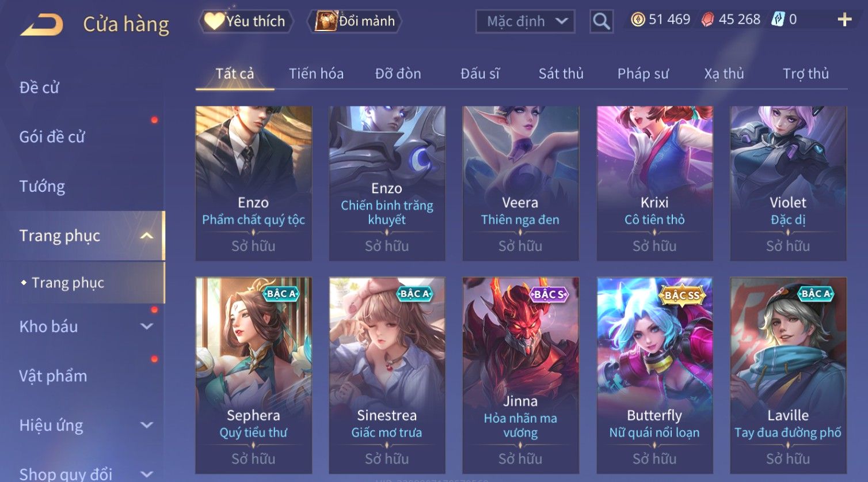This screenshot has height=482, width=868.
Task: Select the Tiến hóa tab
Action: [x=316, y=74]
